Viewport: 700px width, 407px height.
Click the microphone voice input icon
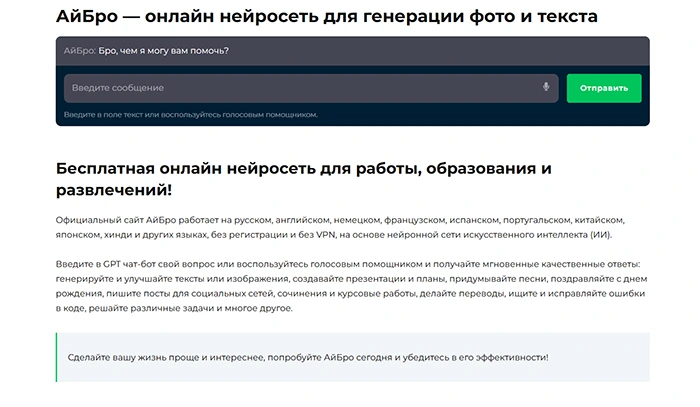click(546, 87)
